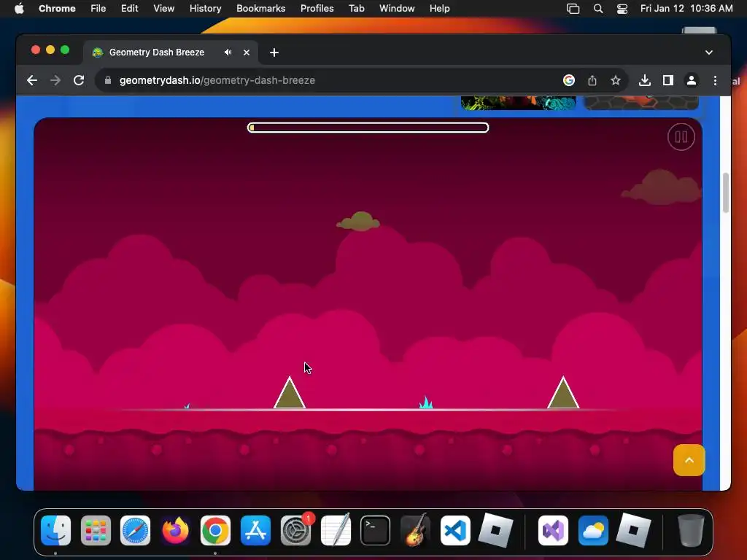The image size is (747, 560).
Task: Open Finder from the Dock
Action: (x=55, y=531)
